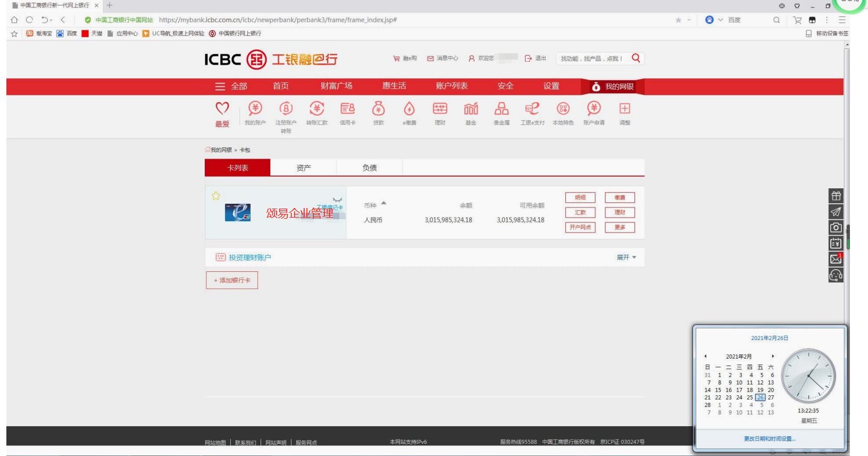Click the search magnifier in header
Image resolution: width=868 pixels, height=456 pixels.
click(x=636, y=58)
